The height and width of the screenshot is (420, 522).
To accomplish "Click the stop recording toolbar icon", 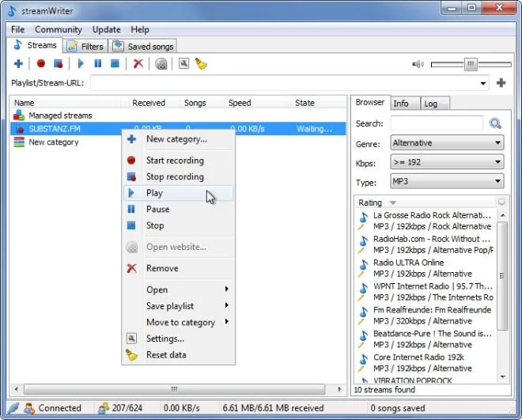I will click(x=59, y=63).
